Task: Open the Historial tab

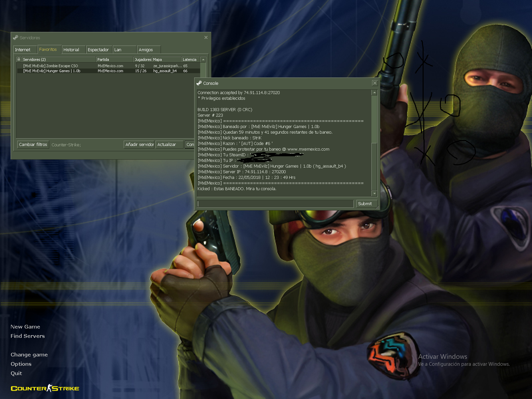Action: pos(73,50)
